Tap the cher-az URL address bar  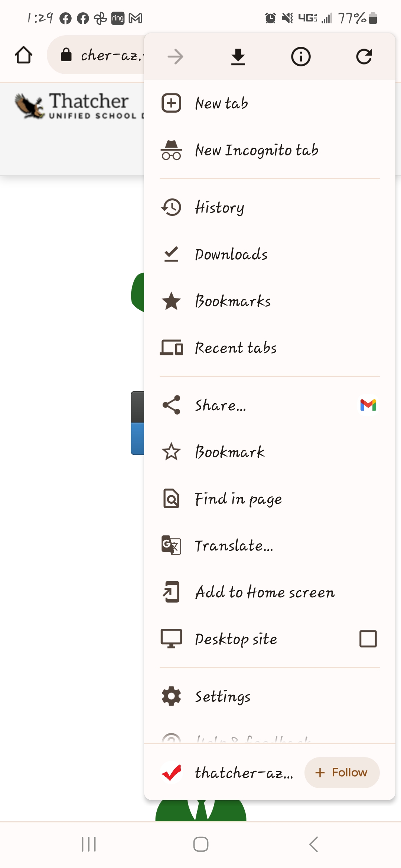click(x=96, y=55)
